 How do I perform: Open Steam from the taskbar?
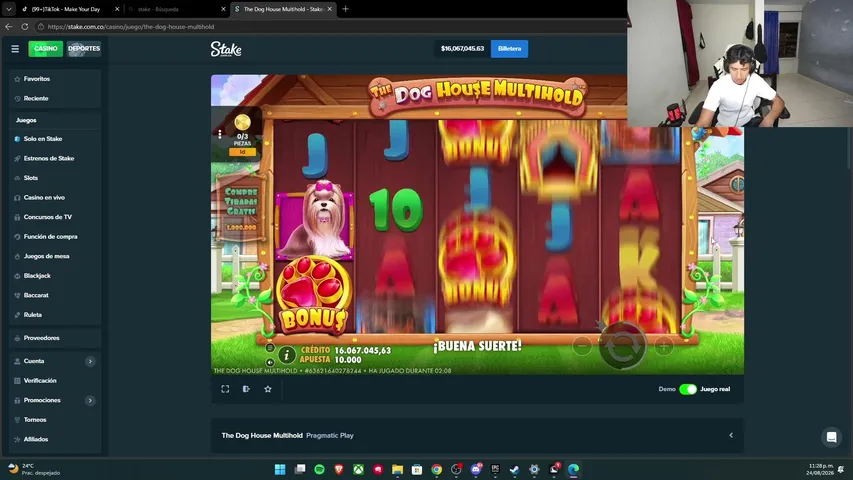click(515, 469)
